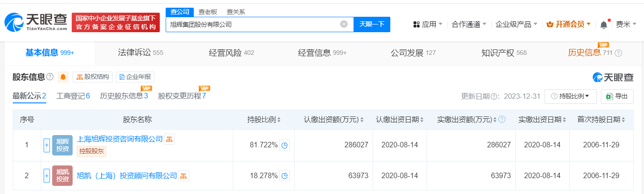
Task: Open the notification bell in top bar
Action: tap(604, 24)
